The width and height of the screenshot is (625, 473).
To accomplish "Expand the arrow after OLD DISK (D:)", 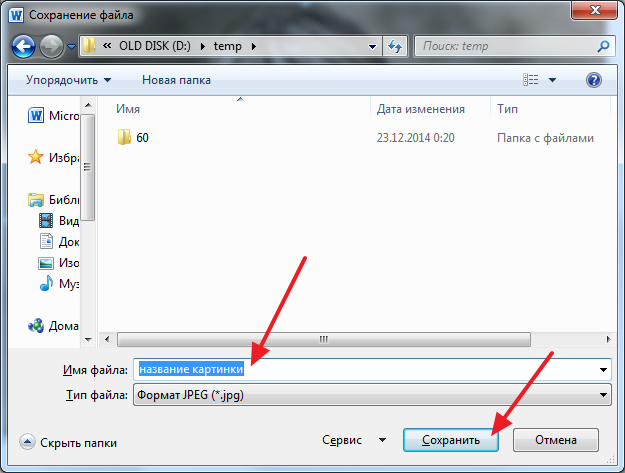I will 203,47.
